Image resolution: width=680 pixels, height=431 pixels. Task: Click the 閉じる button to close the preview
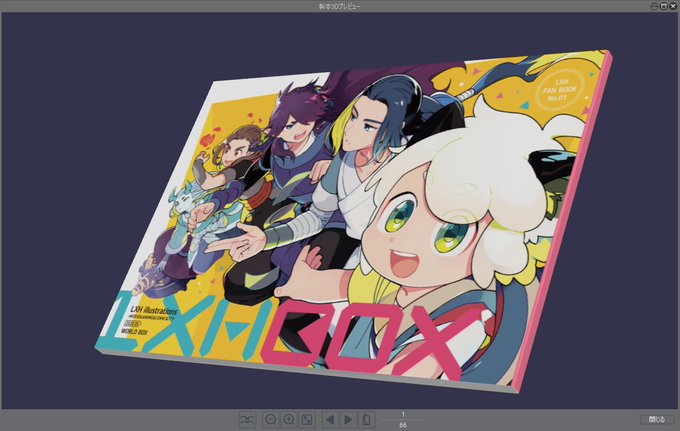point(657,419)
